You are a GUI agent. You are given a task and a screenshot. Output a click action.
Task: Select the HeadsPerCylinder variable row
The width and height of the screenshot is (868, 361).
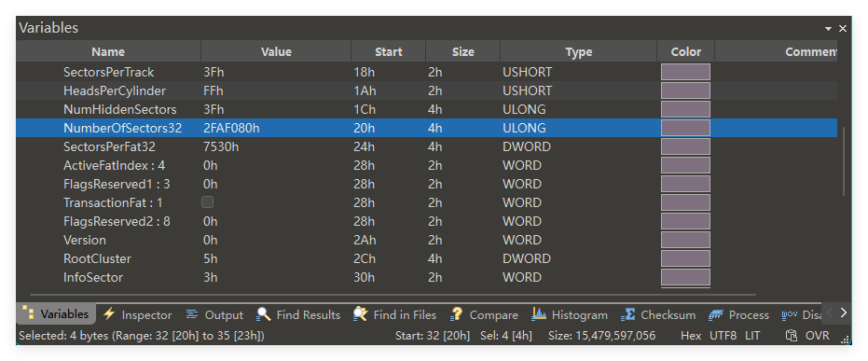[426, 90]
